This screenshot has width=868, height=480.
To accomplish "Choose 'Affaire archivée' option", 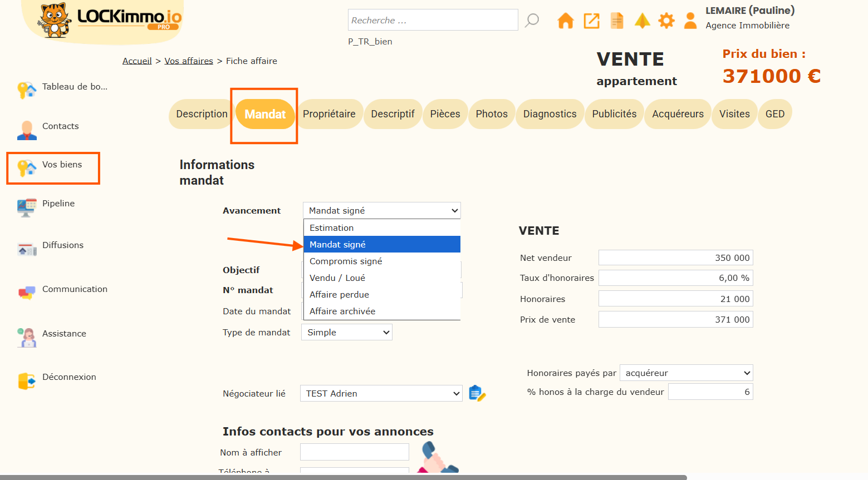I will coord(342,311).
